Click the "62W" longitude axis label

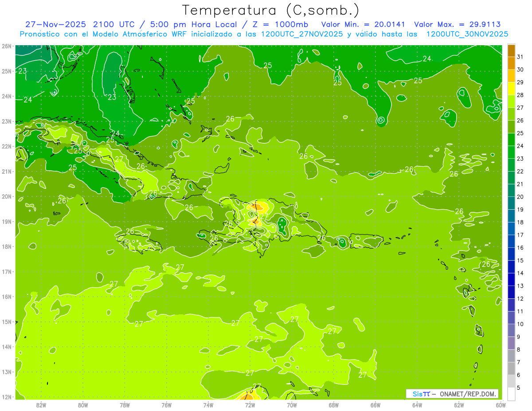[x=459, y=405]
